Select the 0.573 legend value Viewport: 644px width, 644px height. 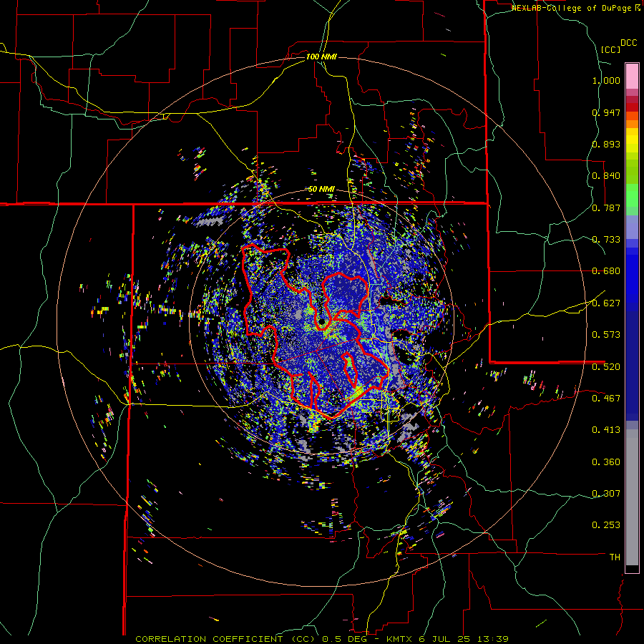pos(606,335)
